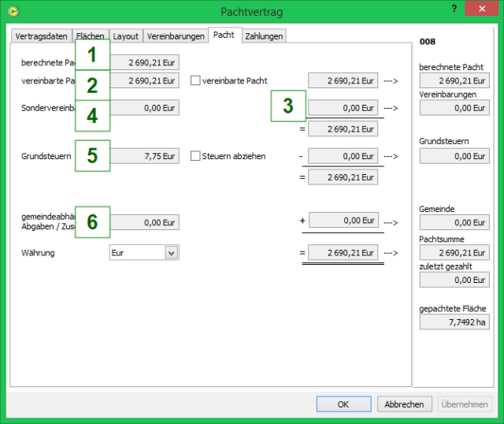Image resolution: width=504 pixels, height=424 pixels.
Task: Select the Vereinbarungen tab
Action: pyautogui.click(x=175, y=36)
